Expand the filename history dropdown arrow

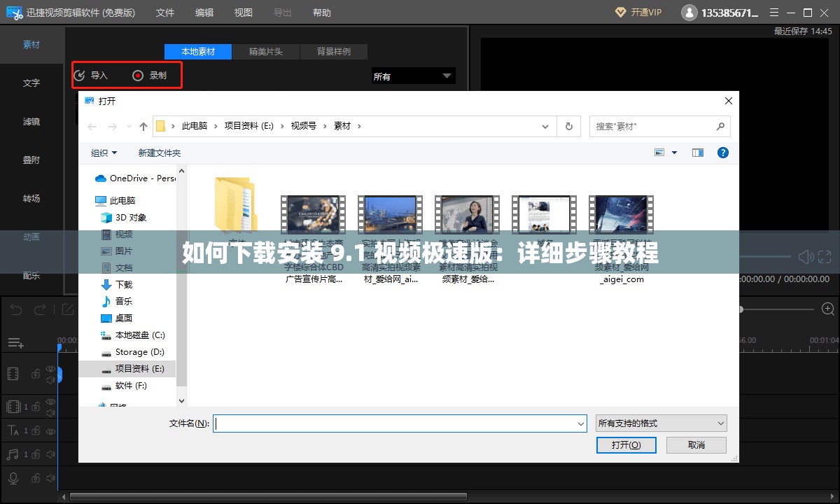[581, 423]
